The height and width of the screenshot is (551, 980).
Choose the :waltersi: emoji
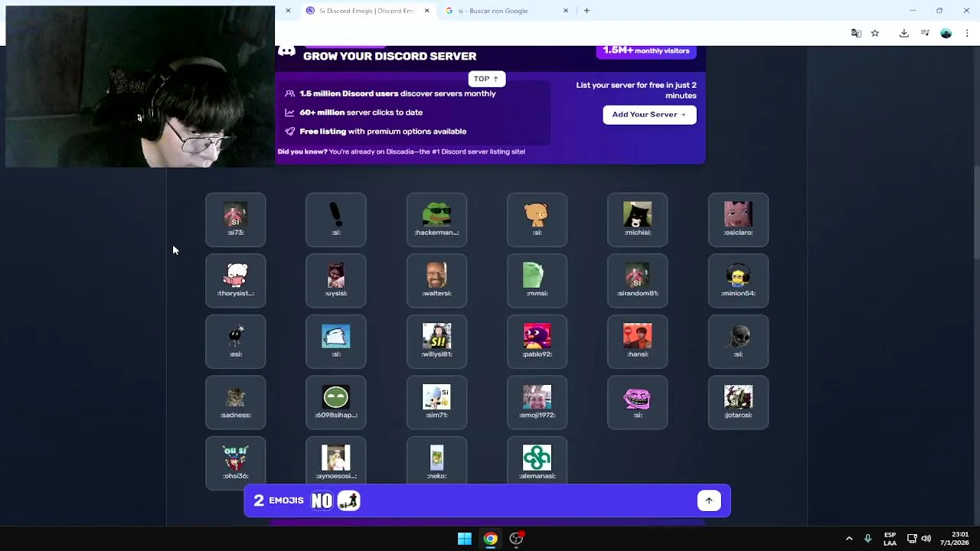click(x=436, y=281)
